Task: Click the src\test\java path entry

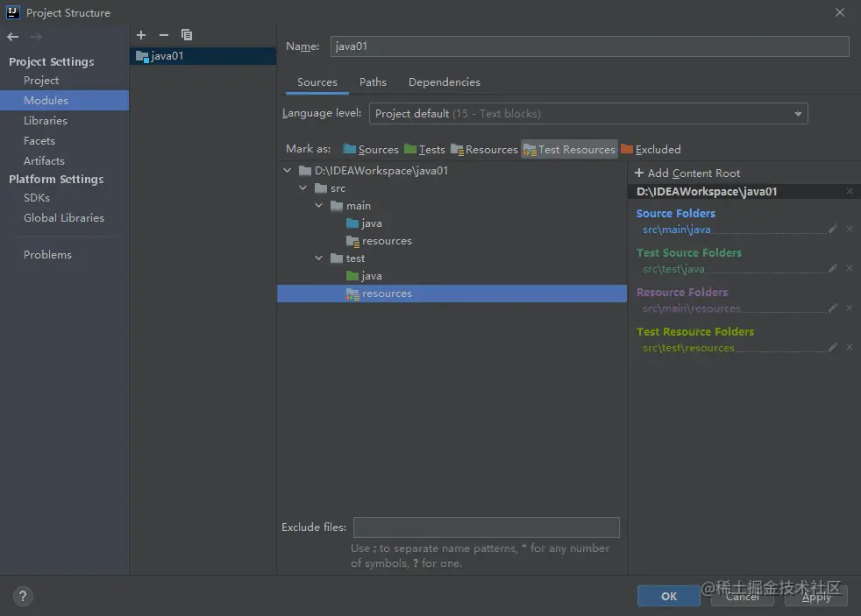Action: pyautogui.click(x=673, y=269)
